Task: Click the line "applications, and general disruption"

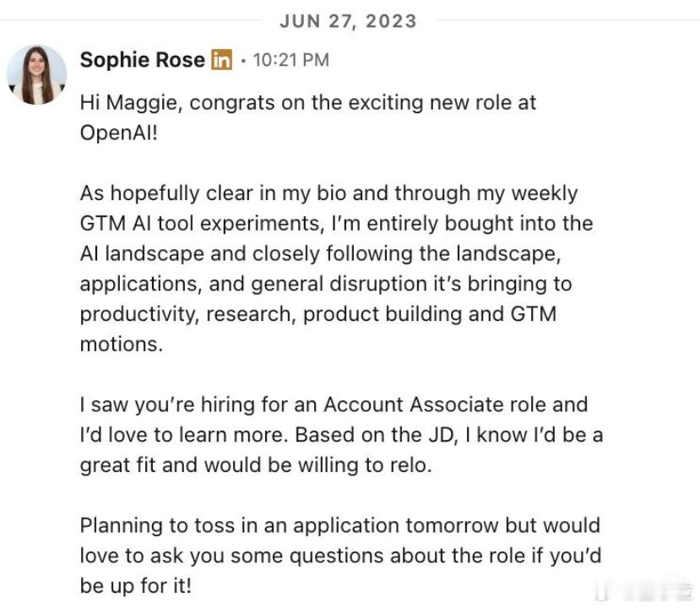Action: coord(326,284)
